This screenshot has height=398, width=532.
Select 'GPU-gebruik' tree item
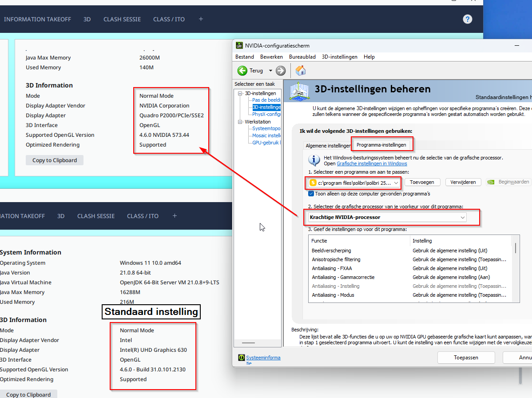[x=266, y=143]
